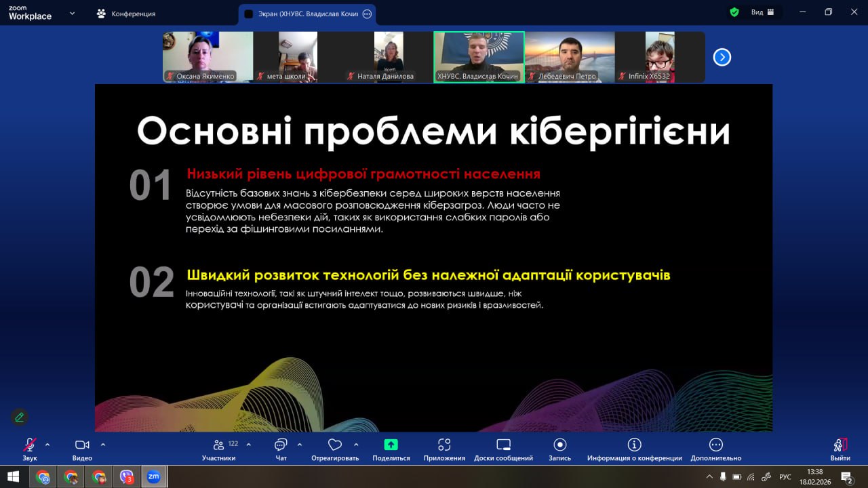Open the Приложения apps icon

pos(444,445)
